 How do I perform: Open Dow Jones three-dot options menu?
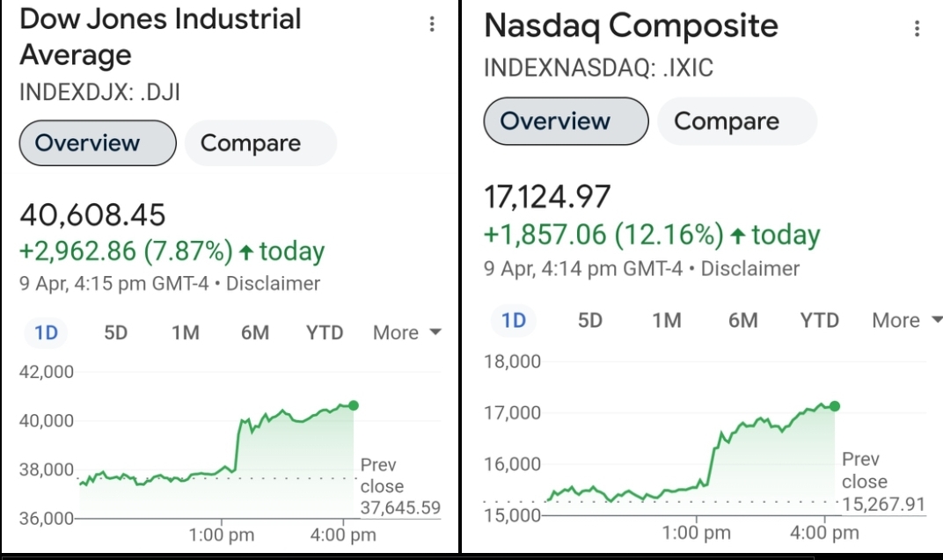click(432, 25)
